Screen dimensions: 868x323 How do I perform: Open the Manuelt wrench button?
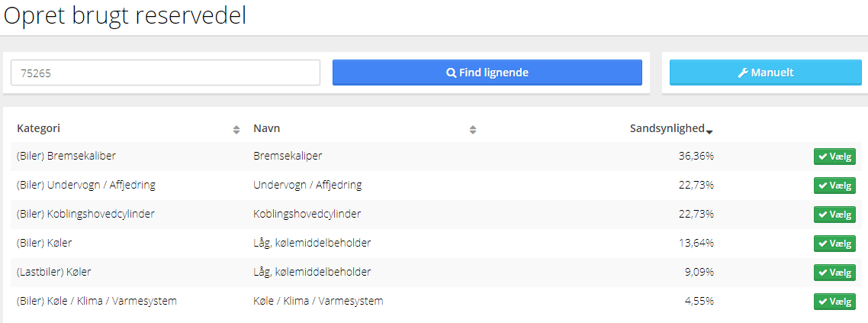tap(766, 73)
